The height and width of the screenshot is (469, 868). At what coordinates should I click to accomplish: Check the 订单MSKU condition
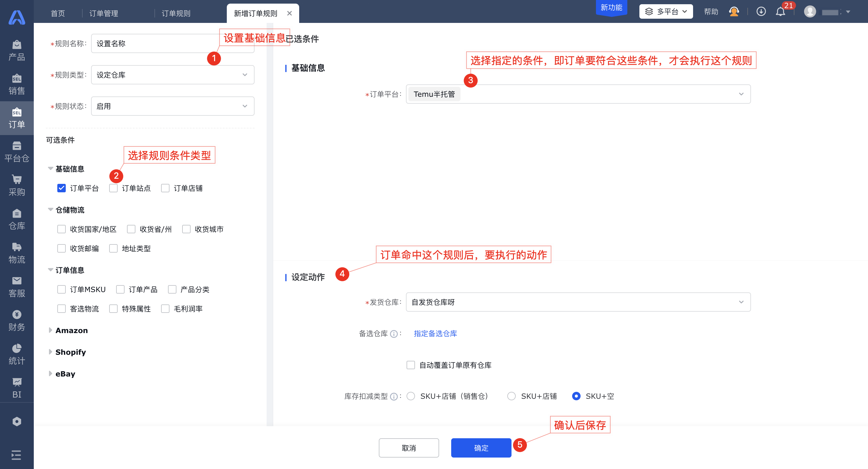click(x=61, y=290)
